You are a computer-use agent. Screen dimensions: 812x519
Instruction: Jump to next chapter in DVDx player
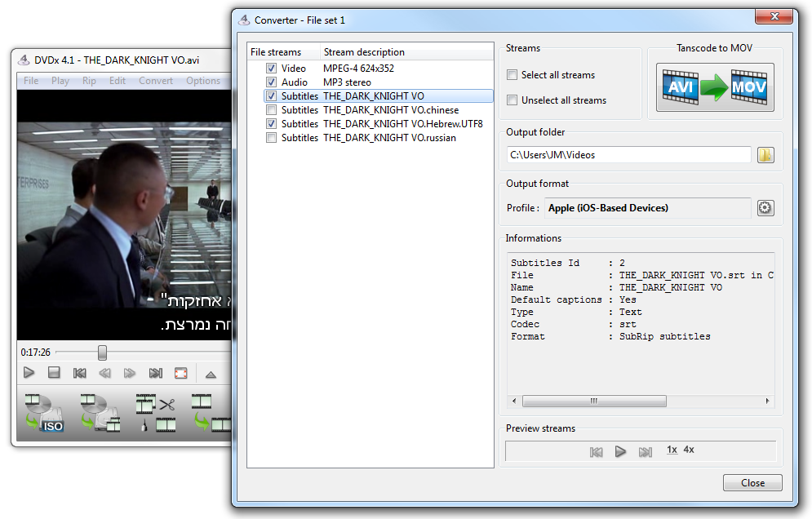point(155,373)
